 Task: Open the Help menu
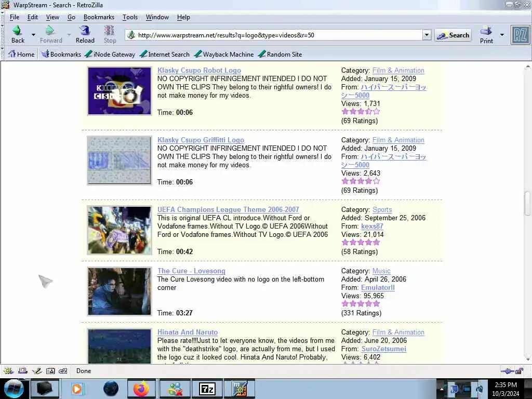183,17
